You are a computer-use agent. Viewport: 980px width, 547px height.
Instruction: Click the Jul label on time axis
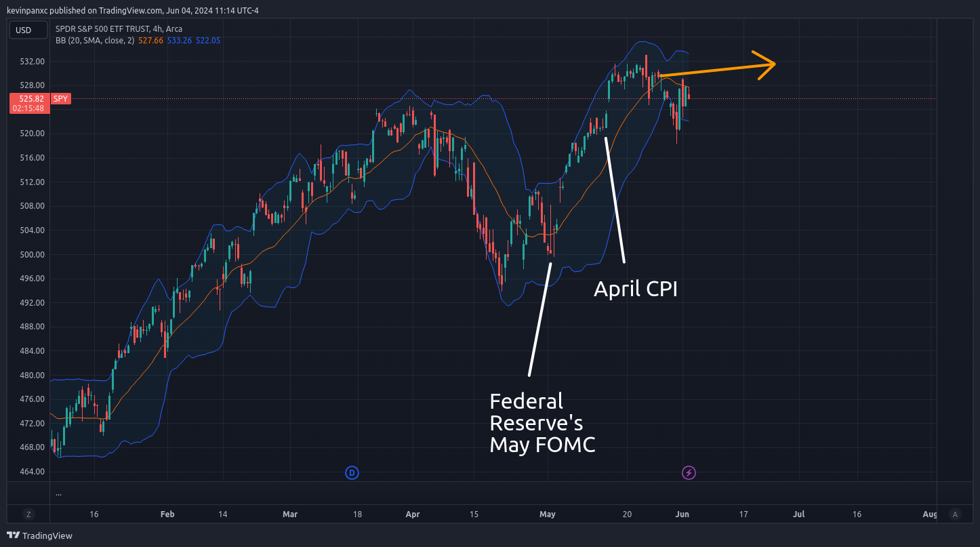coord(799,514)
